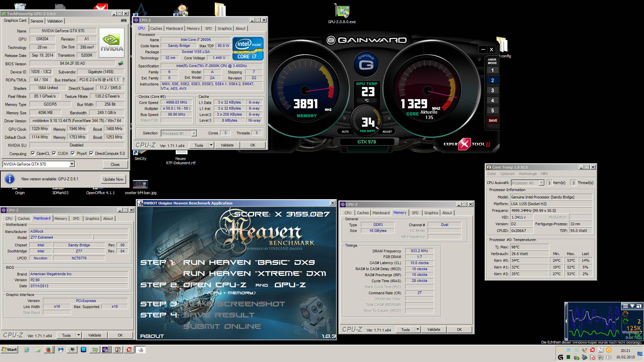The image size is (644, 362).
Task: Select user mode profile 5 in EXPERTool
Action: [x=492, y=111]
